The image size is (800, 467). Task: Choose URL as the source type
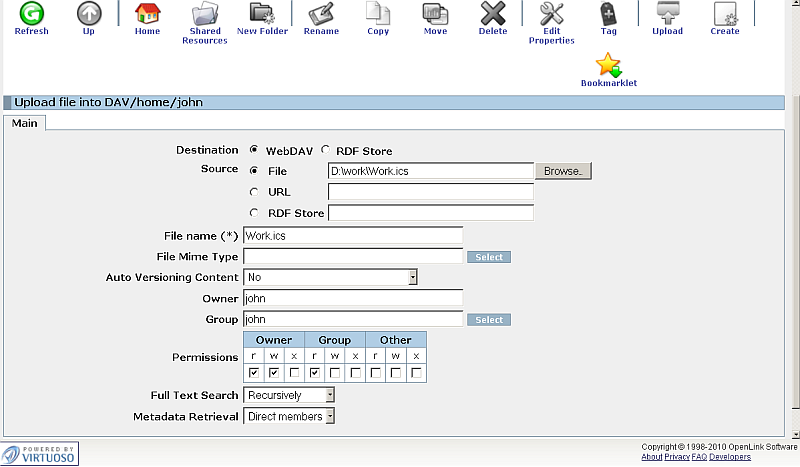click(x=254, y=191)
